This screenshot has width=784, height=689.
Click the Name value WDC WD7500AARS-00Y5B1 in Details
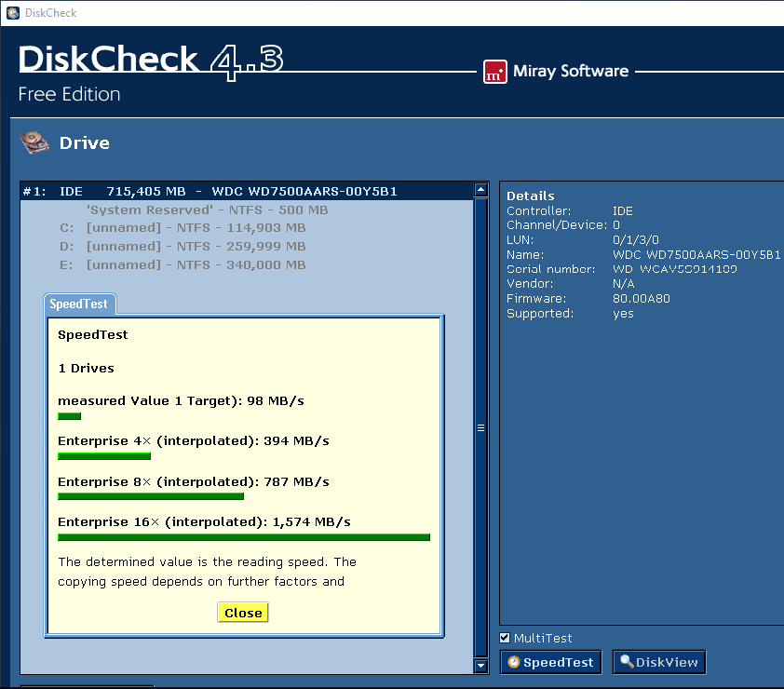tap(696, 254)
